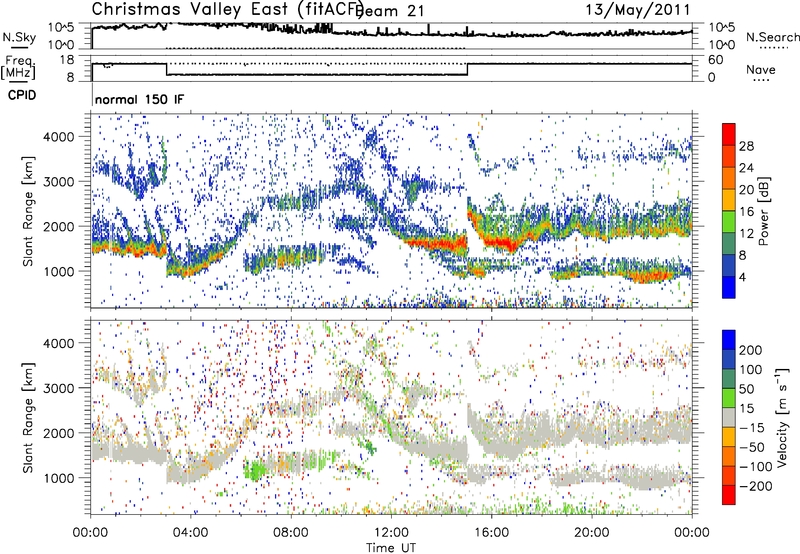Viewport: 800px width, 554px height.
Task: Click the 200 label on velocity colorbar
Action: [x=751, y=350]
